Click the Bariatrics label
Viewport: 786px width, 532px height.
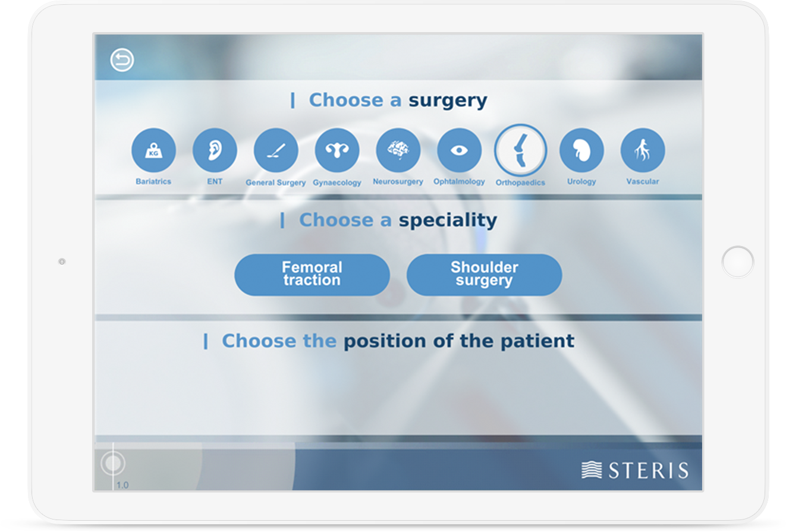coord(153,181)
